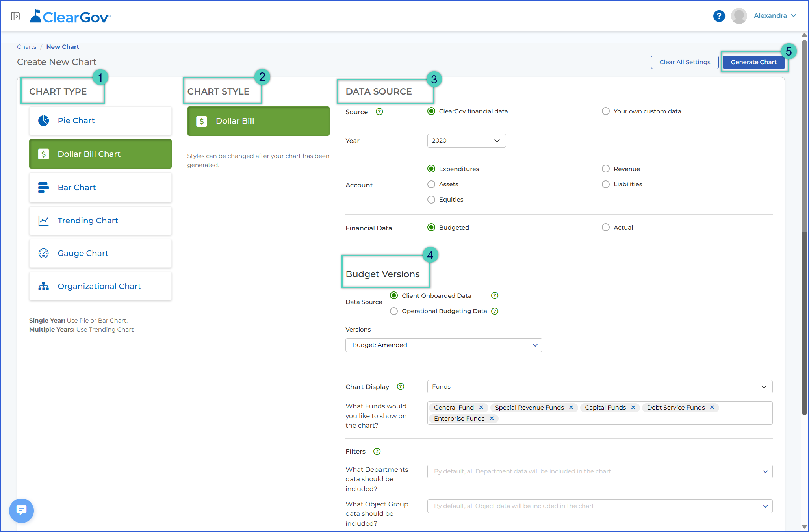Choose Actual financial data option
809x532 pixels.
606,228
